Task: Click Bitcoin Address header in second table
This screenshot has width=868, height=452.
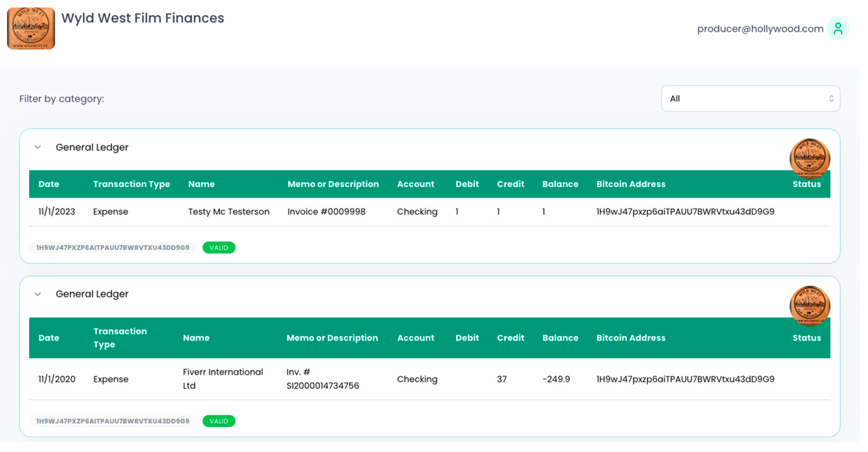Action: click(631, 338)
